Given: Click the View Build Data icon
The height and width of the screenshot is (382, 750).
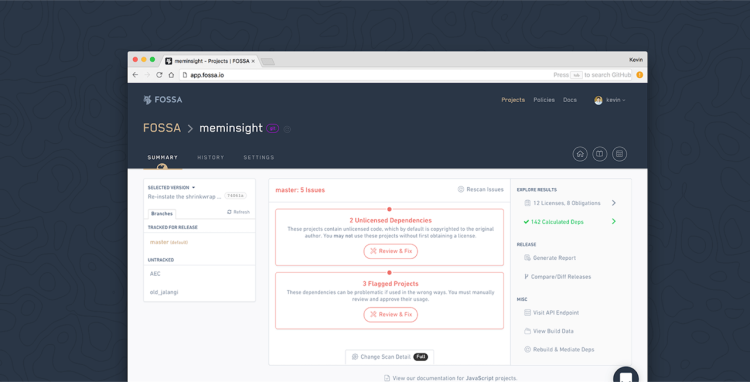Looking at the screenshot, I should pos(527,331).
